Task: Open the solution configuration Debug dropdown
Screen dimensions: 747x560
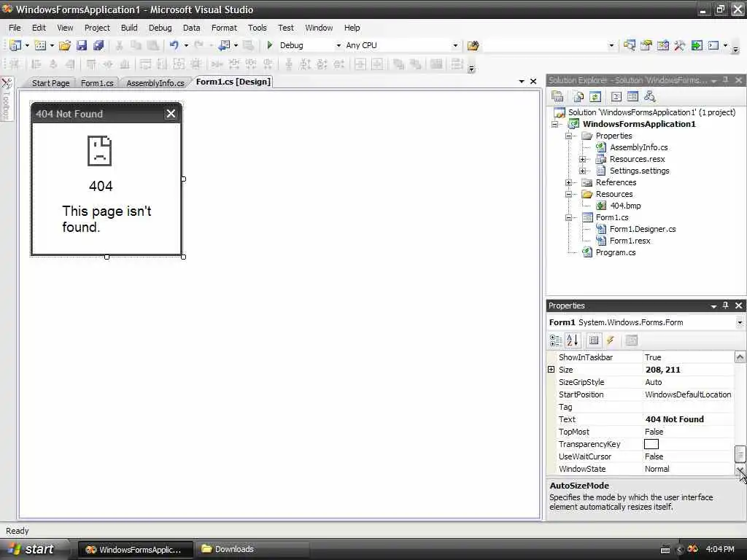Action: point(338,45)
